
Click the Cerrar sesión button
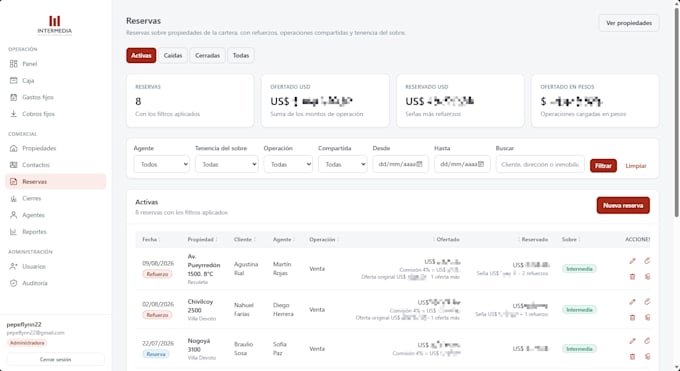click(56, 359)
